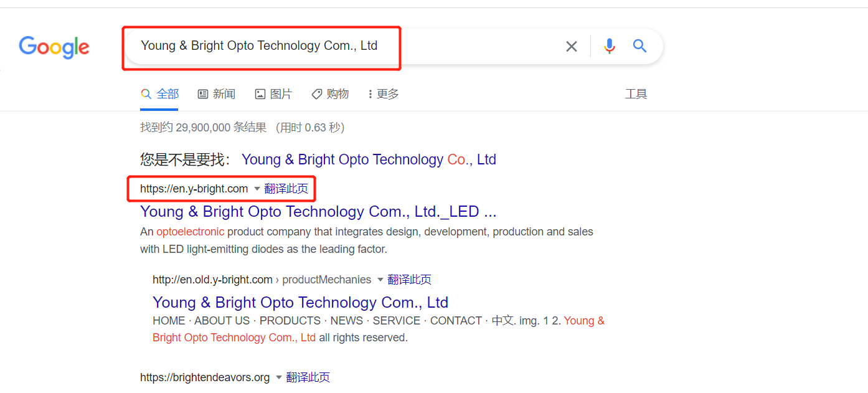The image size is (868, 393).
Task: Open the productMechanies search result
Action: pos(300,302)
